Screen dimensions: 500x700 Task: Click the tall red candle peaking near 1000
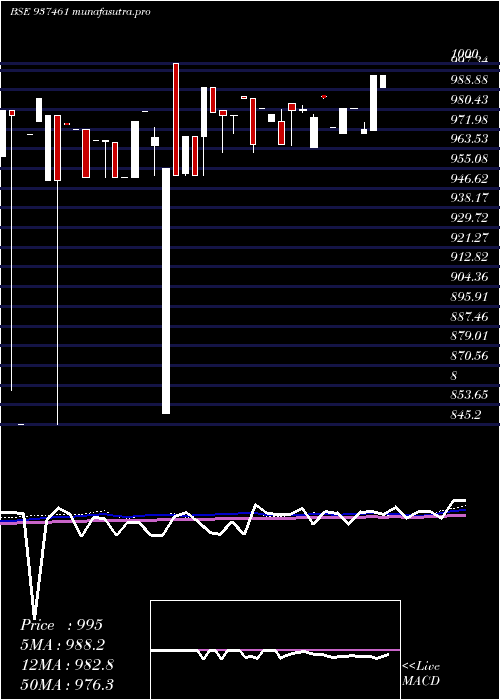coord(176,119)
